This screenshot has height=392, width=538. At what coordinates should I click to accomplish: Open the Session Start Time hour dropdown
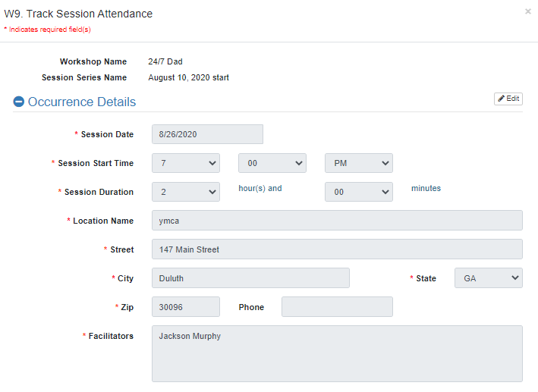click(x=186, y=163)
